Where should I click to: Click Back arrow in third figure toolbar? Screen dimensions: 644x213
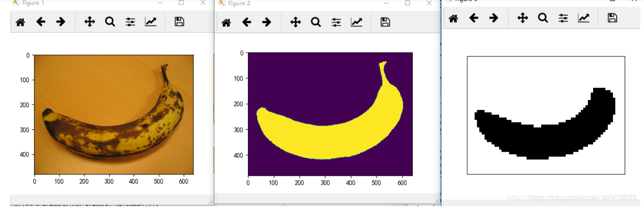[474, 18]
